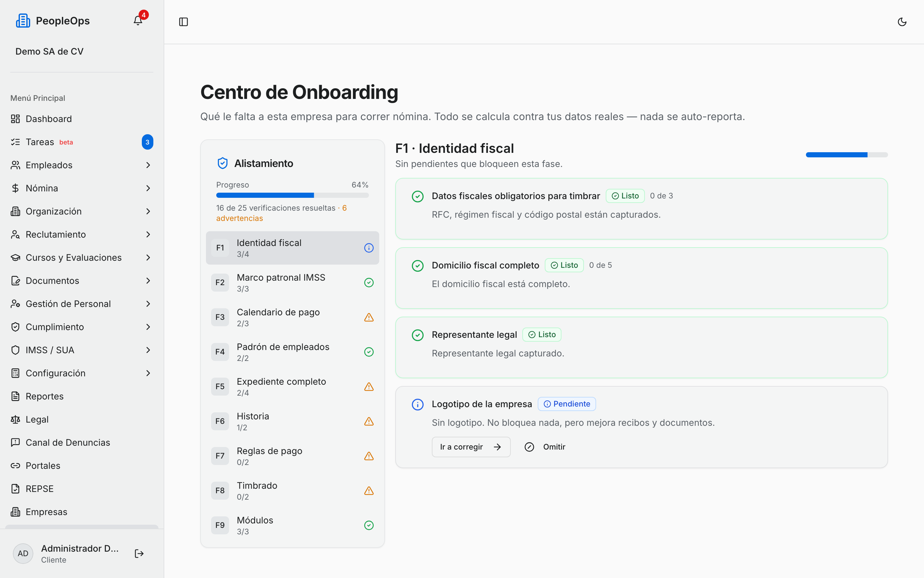Viewport: 924px width, 578px height.
Task: Click the Organización building icon
Action: (x=15, y=211)
